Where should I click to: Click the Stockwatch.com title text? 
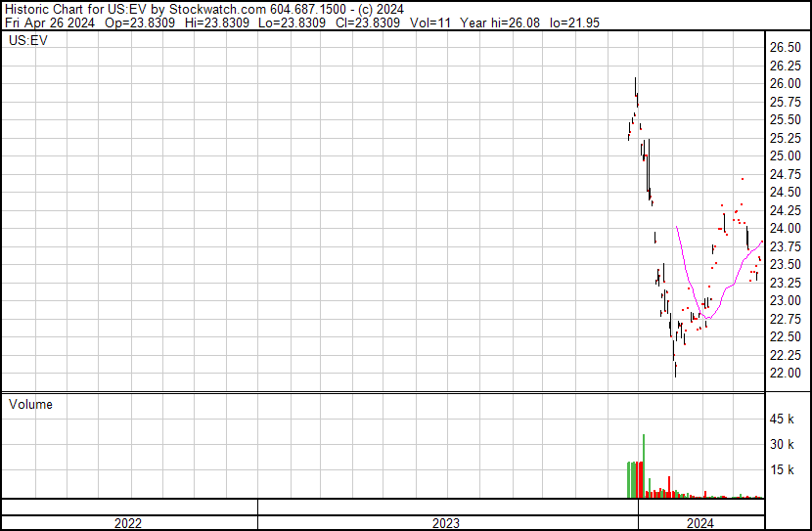218,10
